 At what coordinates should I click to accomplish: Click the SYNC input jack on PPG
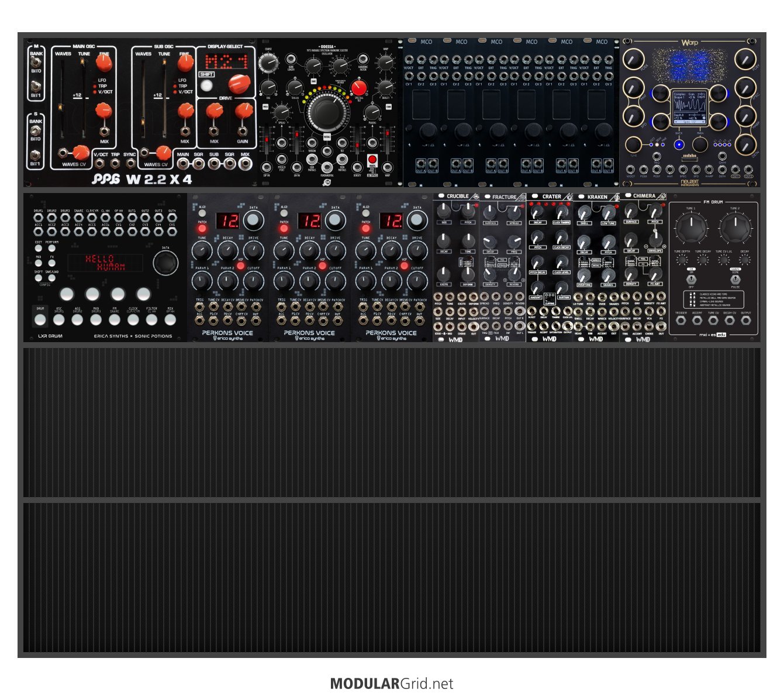click(x=130, y=164)
